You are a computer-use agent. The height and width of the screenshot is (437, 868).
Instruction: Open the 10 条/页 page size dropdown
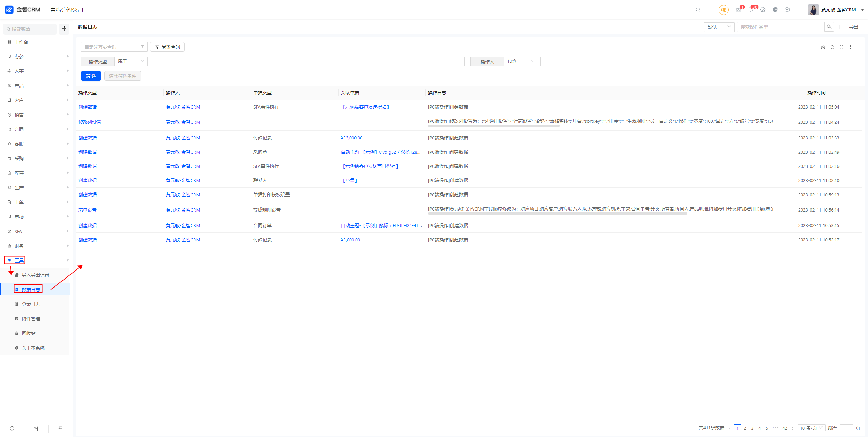point(811,428)
